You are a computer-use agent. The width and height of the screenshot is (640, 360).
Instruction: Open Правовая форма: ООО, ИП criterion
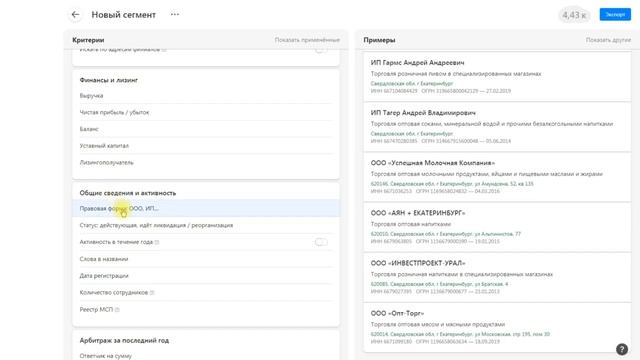click(206, 209)
